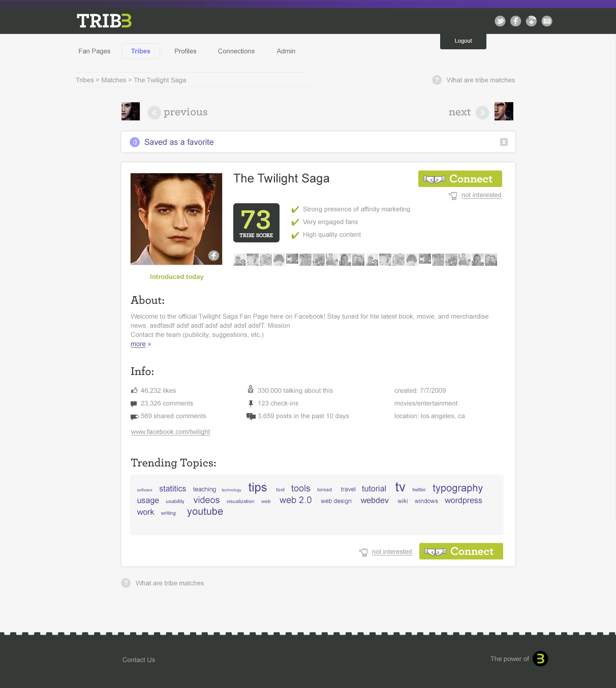Click the bottom not interested link
Viewport: 616px width, 688px height.
click(x=392, y=552)
